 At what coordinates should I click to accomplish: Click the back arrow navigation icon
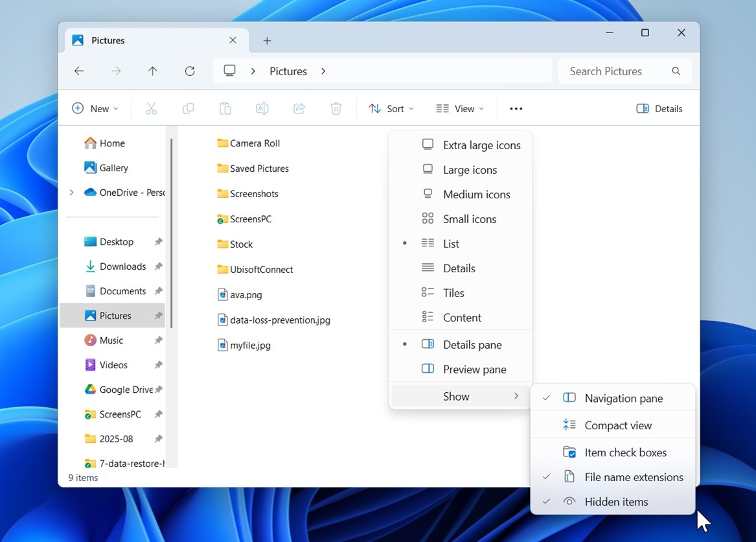click(x=79, y=71)
